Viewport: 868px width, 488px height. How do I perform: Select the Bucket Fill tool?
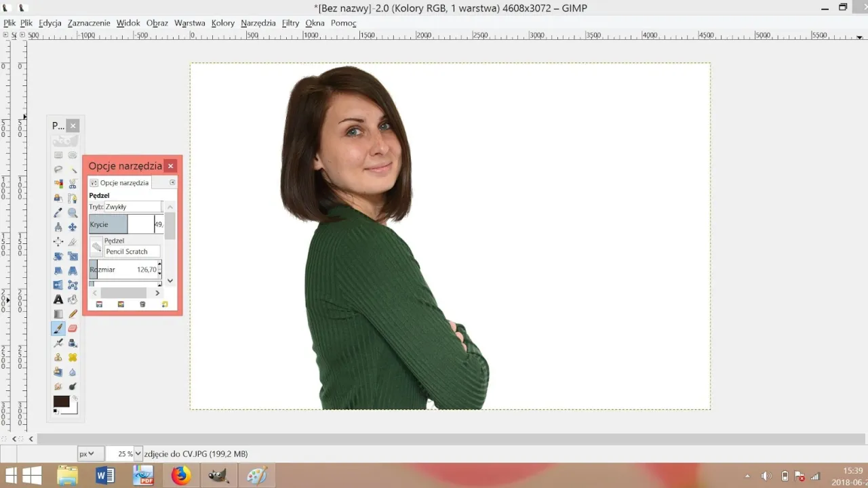click(x=73, y=299)
